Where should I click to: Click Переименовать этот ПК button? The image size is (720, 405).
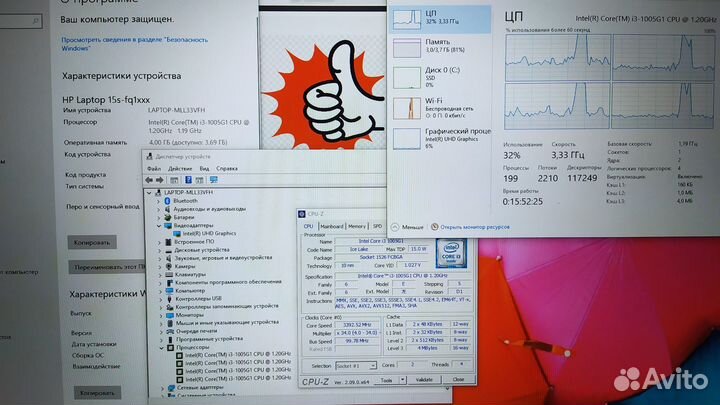pos(108,267)
